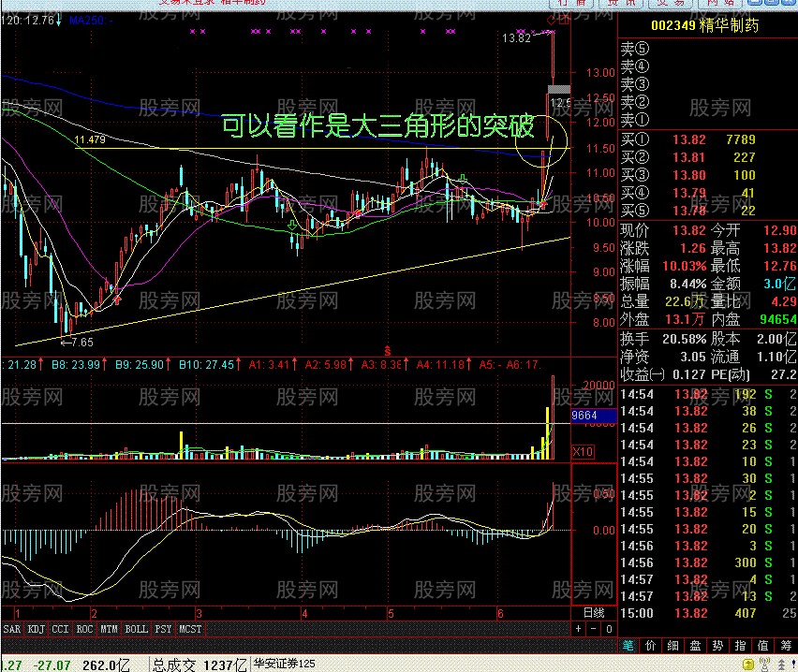Click the 0 reset button beside the indicator tabs
Viewport: 798px width, 672px height.
click(609, 629)
